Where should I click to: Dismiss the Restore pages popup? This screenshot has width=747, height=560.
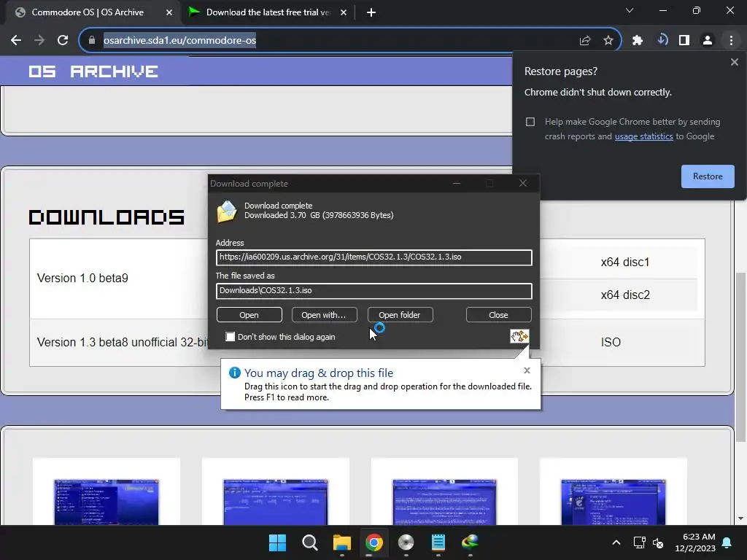pos(734,62)
